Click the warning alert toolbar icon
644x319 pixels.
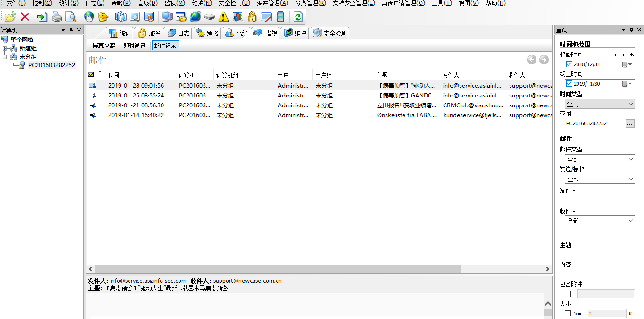223,17
